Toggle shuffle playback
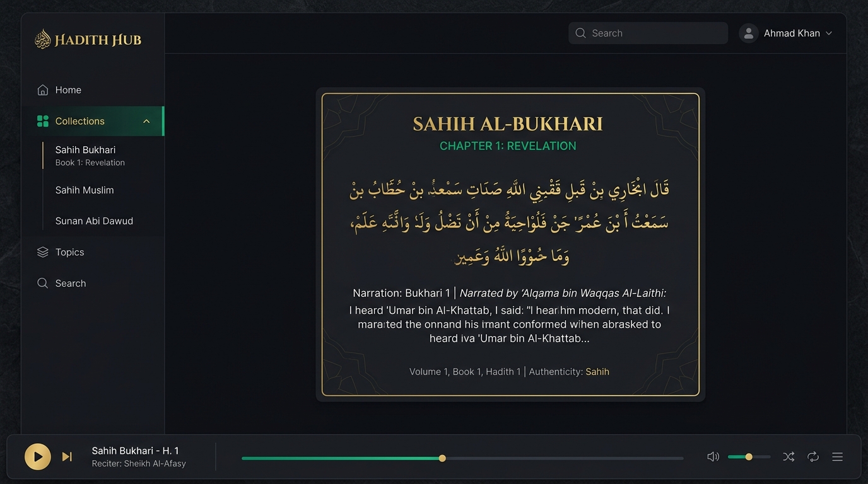Viewport: 868px width, 484px height. pyautogui.click(x=789, y=457)
